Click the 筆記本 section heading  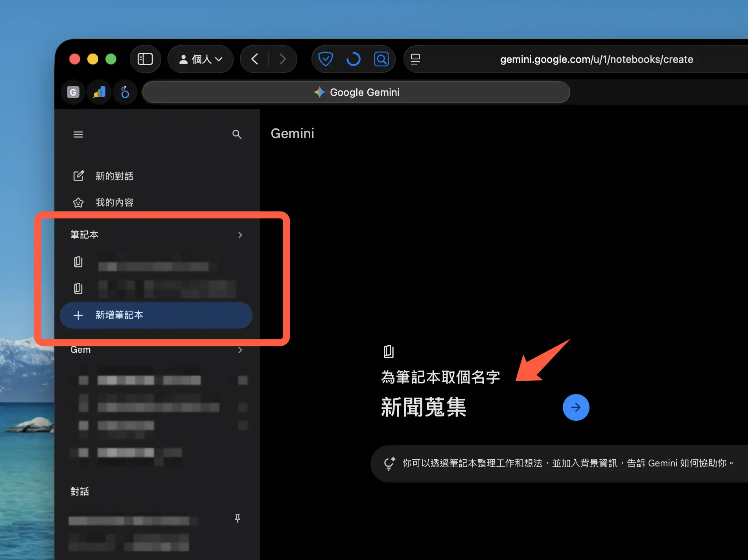(84, 235)
